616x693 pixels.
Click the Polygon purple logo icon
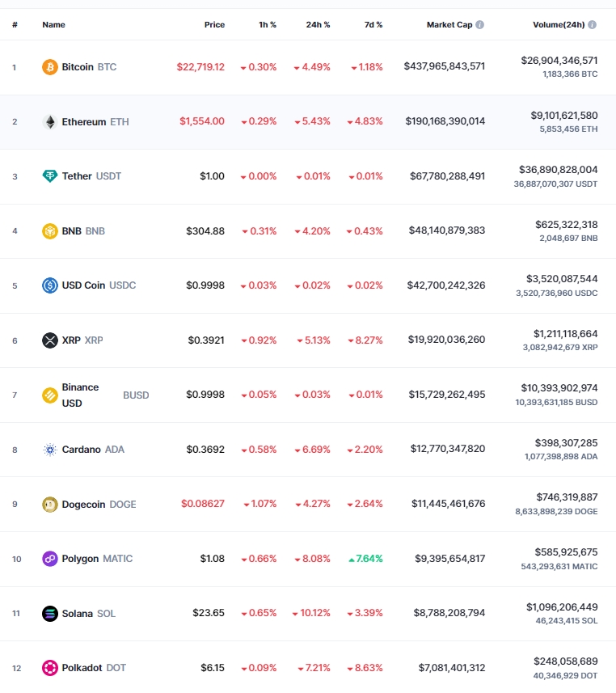pyautogui.click(x=50, y=559)
